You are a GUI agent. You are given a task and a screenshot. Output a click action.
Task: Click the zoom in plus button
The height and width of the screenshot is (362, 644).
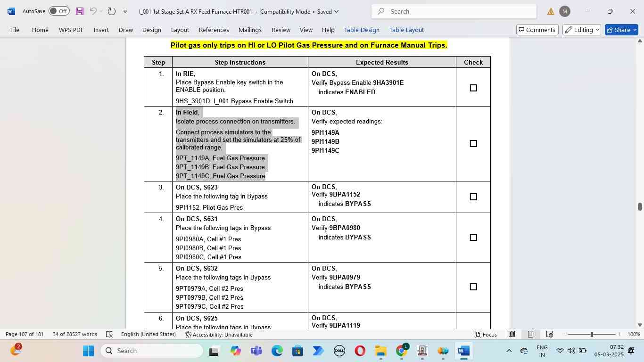(x=620, y=334)
